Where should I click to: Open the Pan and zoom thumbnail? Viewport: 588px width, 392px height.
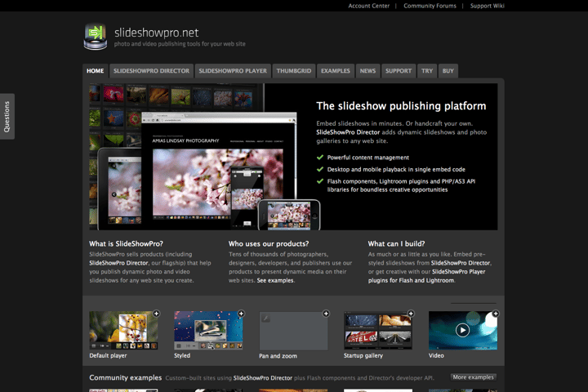293,331
